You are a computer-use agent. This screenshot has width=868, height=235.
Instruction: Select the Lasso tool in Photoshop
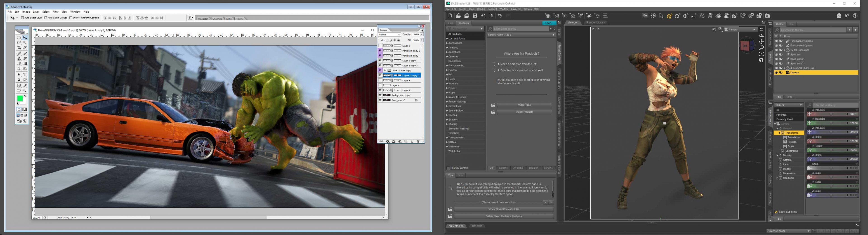click(19, 42)
